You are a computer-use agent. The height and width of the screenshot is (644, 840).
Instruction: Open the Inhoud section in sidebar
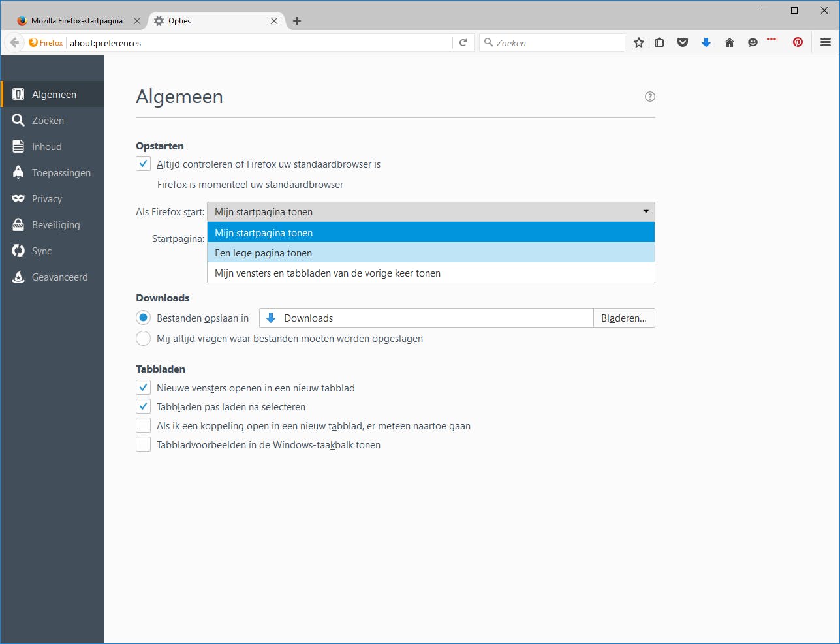(52, 147)
